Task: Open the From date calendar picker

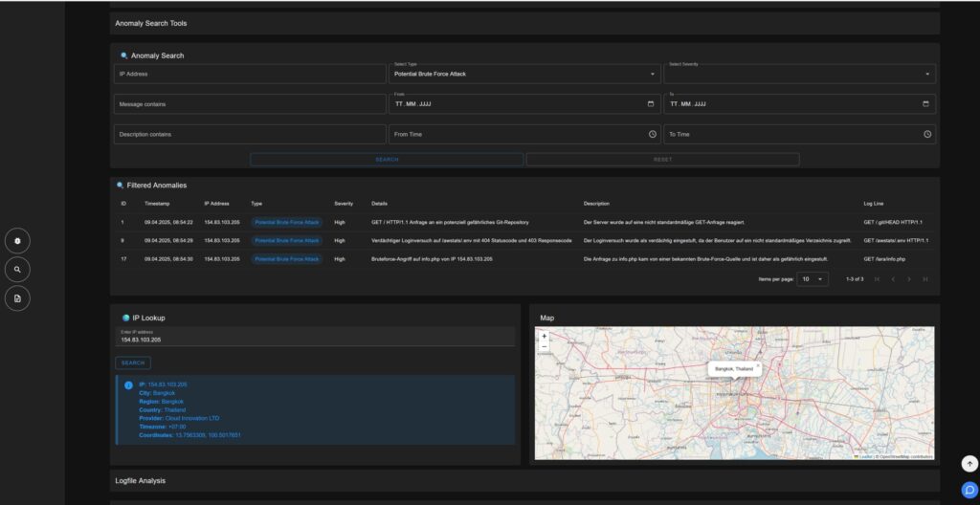Action: click(651, 103)
